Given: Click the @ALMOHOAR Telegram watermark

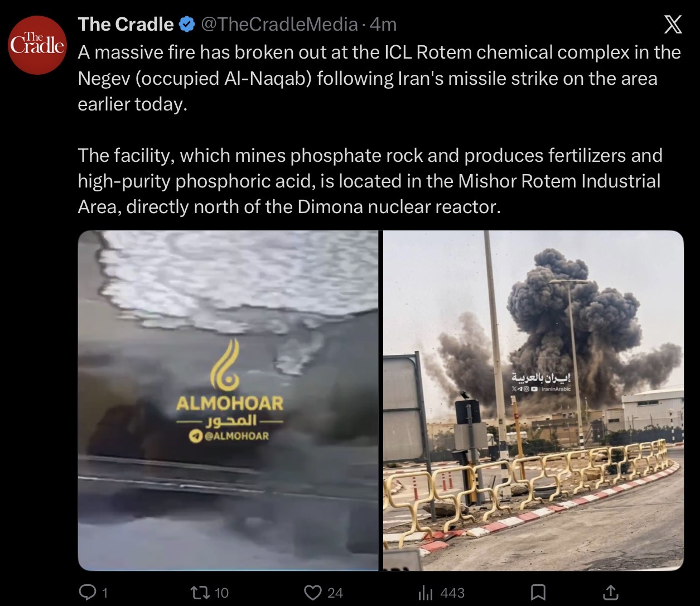Looking at the screenshot, I should (x=229, y=436).
